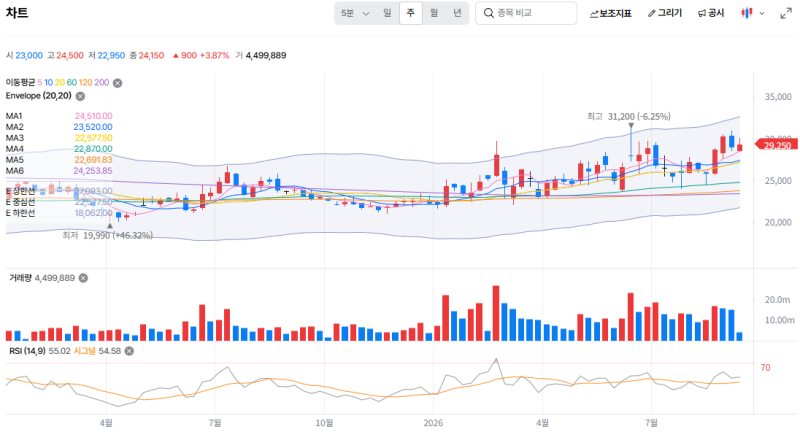Click the 저 22,950 low price
800x432 pixels.
[x=106, y=56]
